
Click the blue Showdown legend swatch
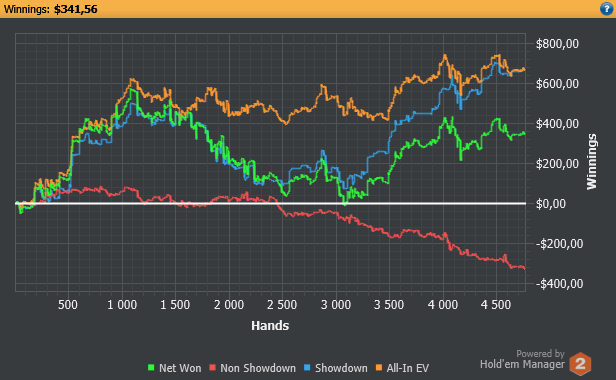point(307,368)
